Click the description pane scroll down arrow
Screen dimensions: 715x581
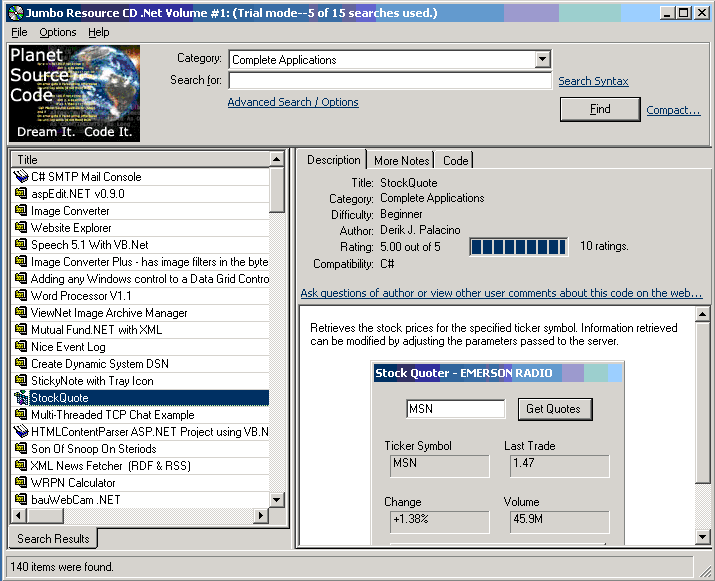click(702, 537)
